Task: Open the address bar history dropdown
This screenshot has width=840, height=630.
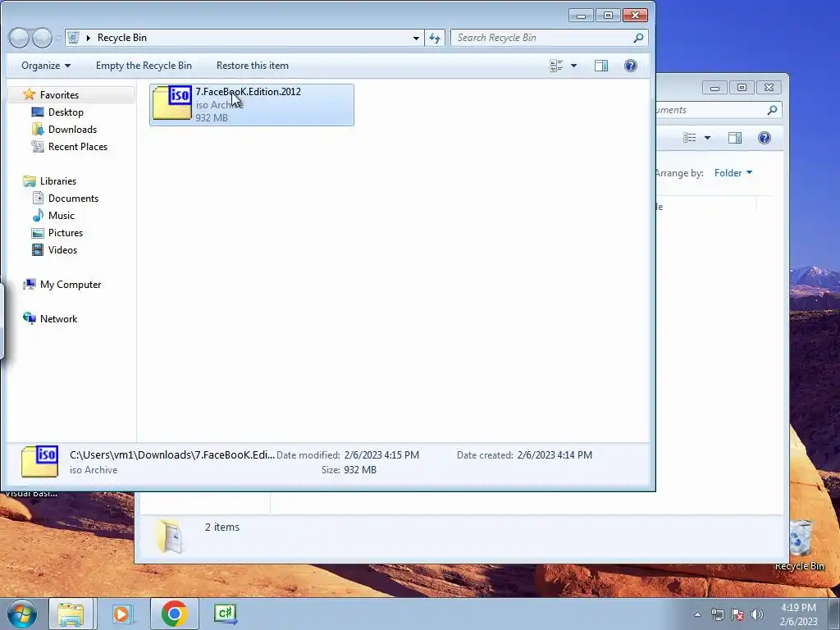Action: pyautogui.click(x=416, y=38)
